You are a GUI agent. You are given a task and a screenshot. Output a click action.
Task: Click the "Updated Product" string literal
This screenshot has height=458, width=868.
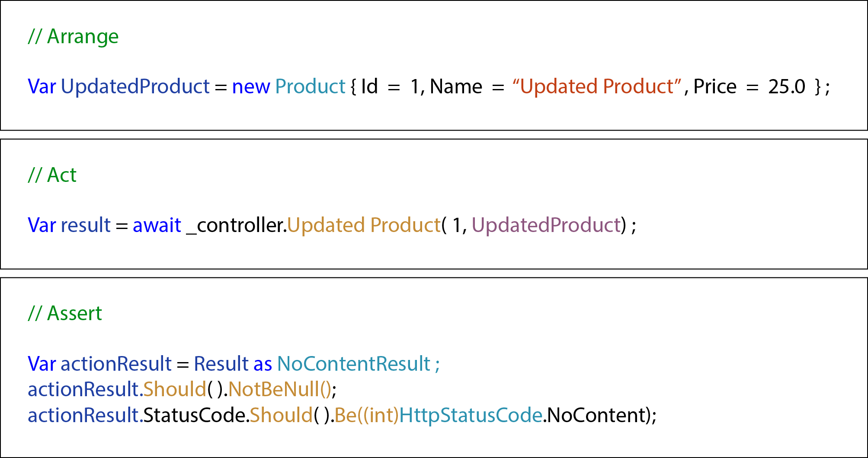coord(597,86)
